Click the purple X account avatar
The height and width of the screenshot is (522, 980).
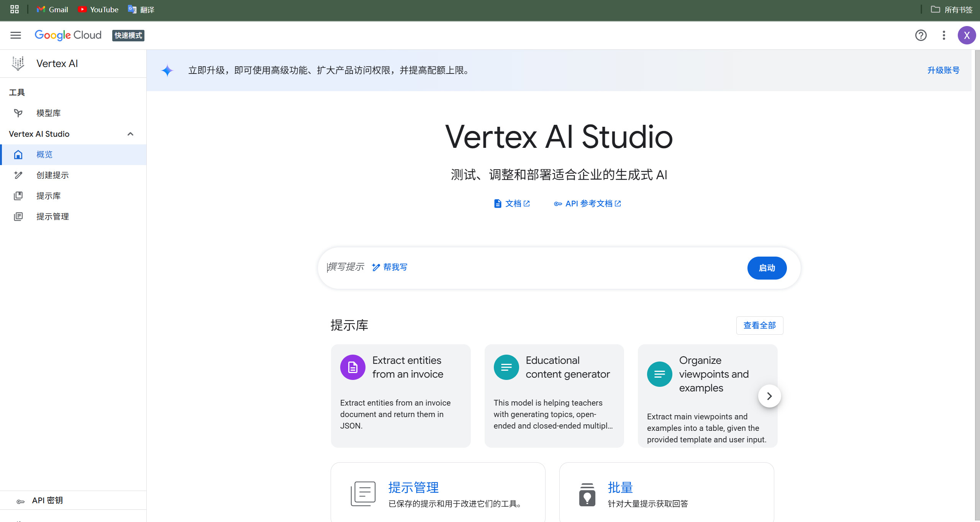tap(966, 35)
